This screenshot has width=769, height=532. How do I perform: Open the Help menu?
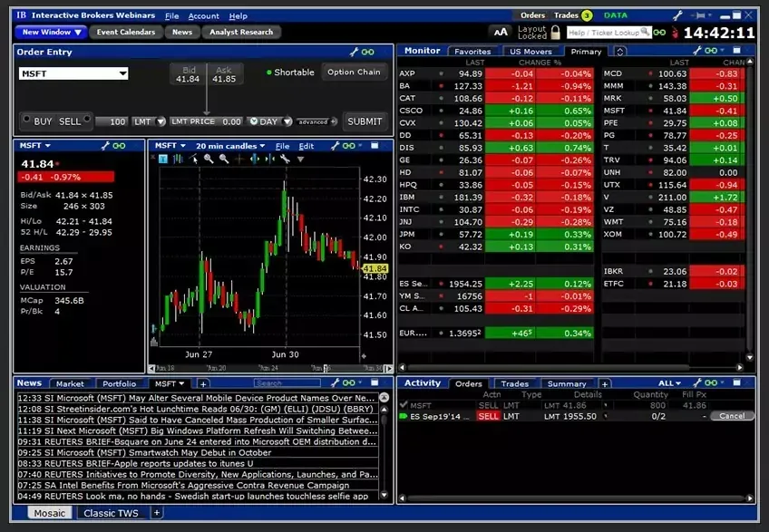click(x=238, y=16)
